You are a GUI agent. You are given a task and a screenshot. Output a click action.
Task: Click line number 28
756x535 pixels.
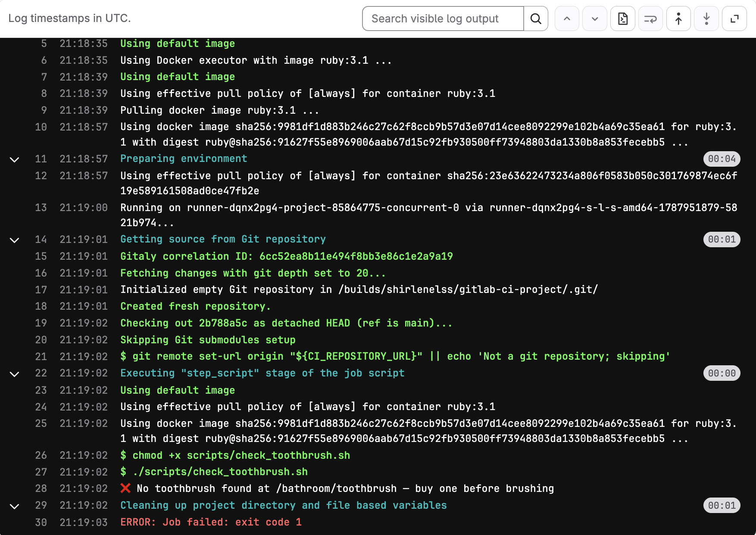click(x=41, y=488)
